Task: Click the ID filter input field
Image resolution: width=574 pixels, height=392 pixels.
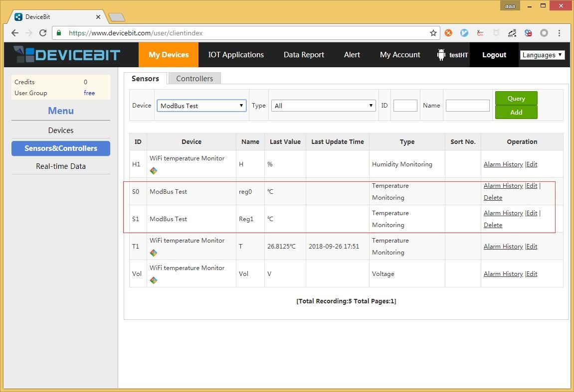Action: click(x=405, y=106)
